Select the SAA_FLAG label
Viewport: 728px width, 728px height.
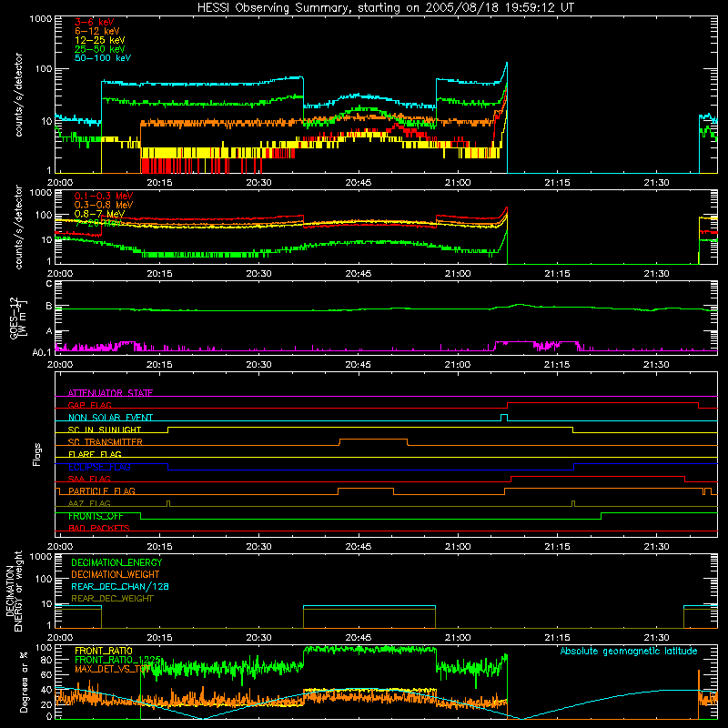89,479
